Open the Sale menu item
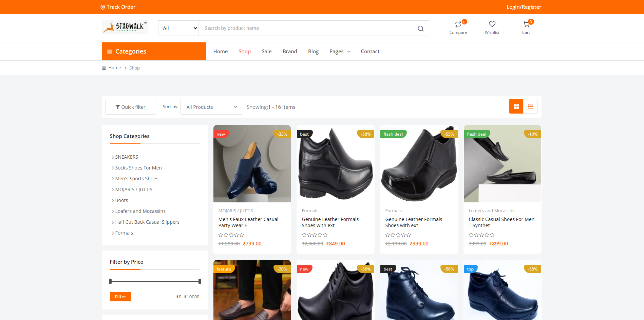Viewport: 644px width, 320px height. 266,52
